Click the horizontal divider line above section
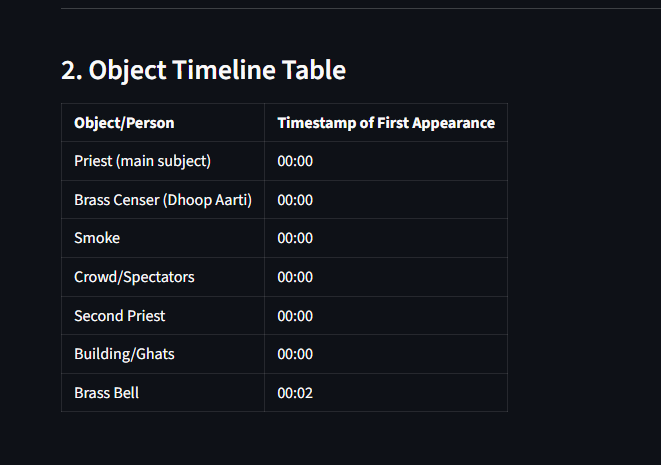This screenshot has height=465, width=661. [x=361, y=8]
